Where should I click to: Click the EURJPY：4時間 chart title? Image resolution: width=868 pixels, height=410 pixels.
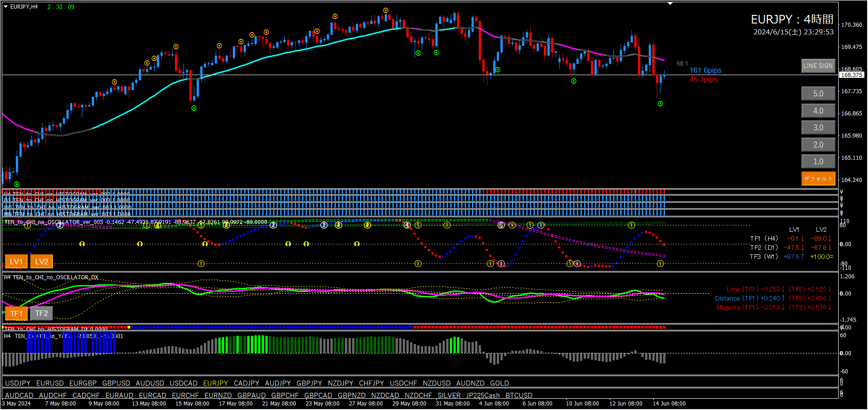coord(792,19)
